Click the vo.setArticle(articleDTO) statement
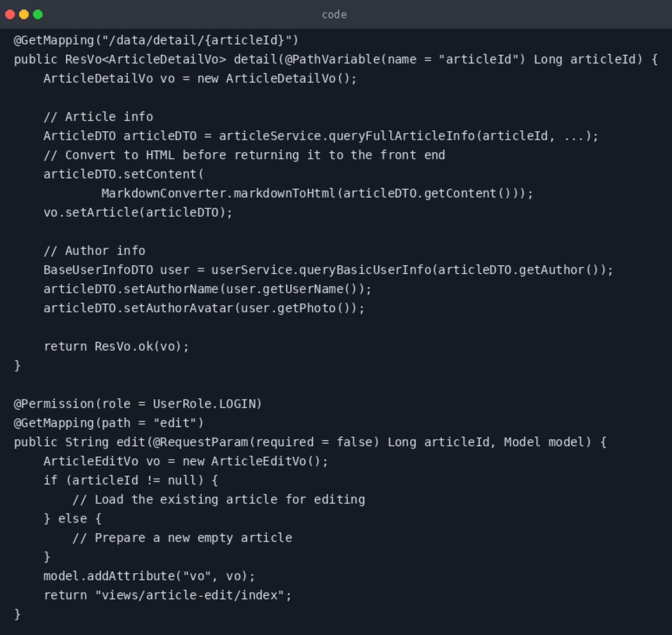The height and width of the screenshot is (635, 672). [x=138, y=213]
